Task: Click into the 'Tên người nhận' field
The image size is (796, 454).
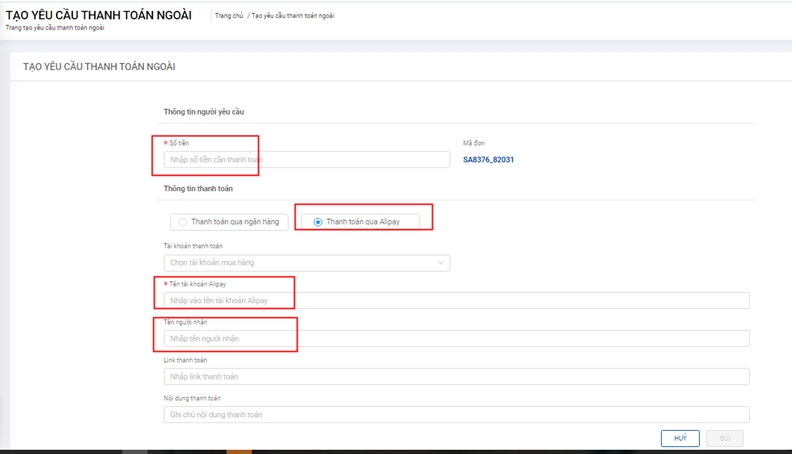Action: click(x=456, y=339)
